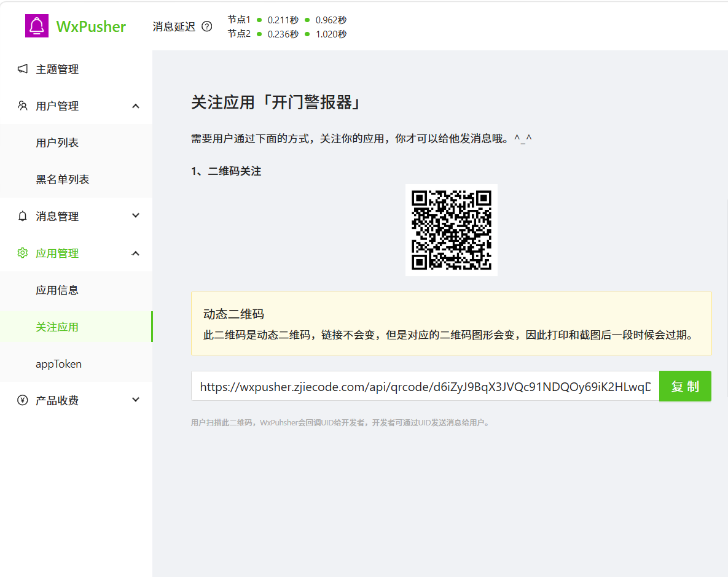This screenshot has height=577, width=728.
Task: Collapse the 用户管理 chevron
Action: [136, 106]
